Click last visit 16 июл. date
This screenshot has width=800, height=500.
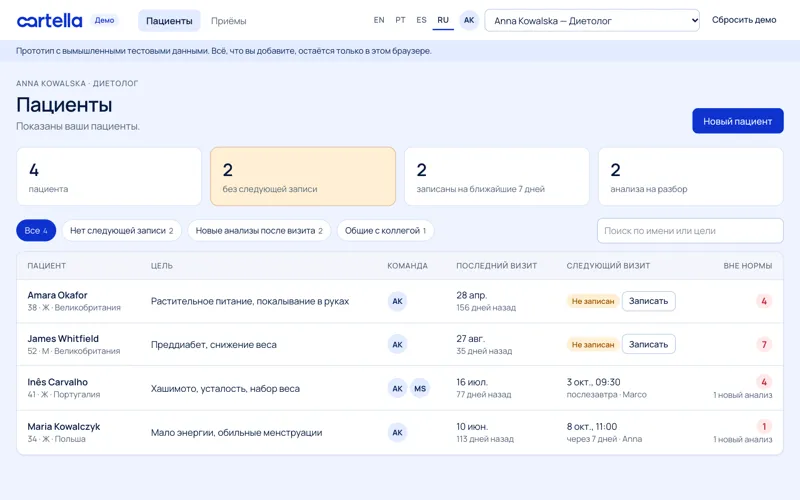pos(472,382)
